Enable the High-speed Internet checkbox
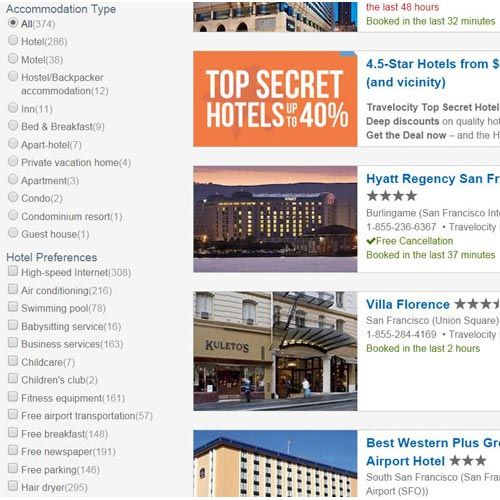 click(x=13, y=271)
